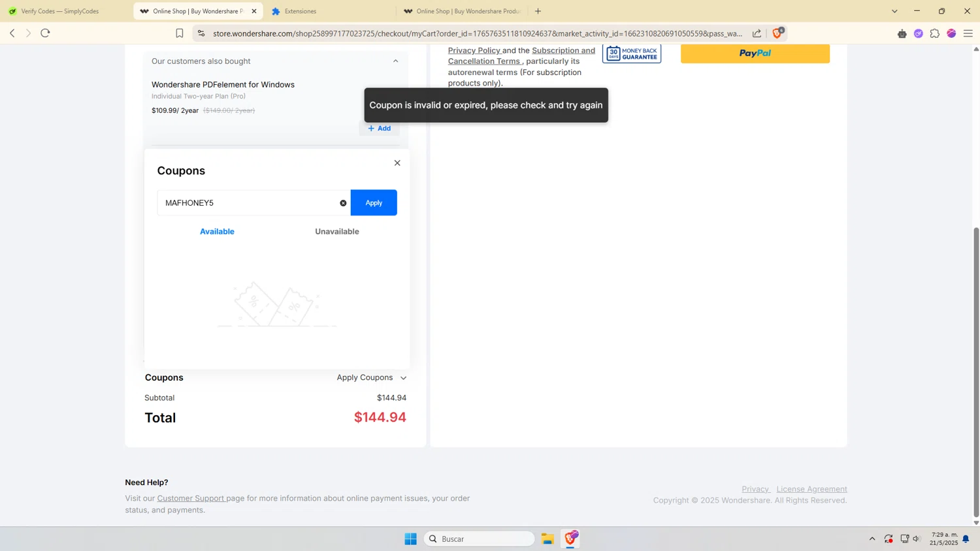Go back to previous page
980x551 pixels.
coord(12,33)
